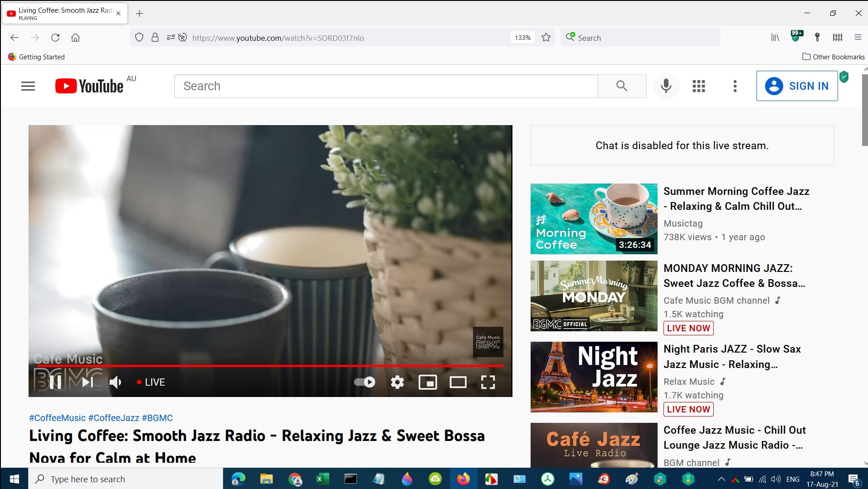868x489 pixels.
Task: Open the YouTube guide hamburger menu
Action: [x=28, y=86]
